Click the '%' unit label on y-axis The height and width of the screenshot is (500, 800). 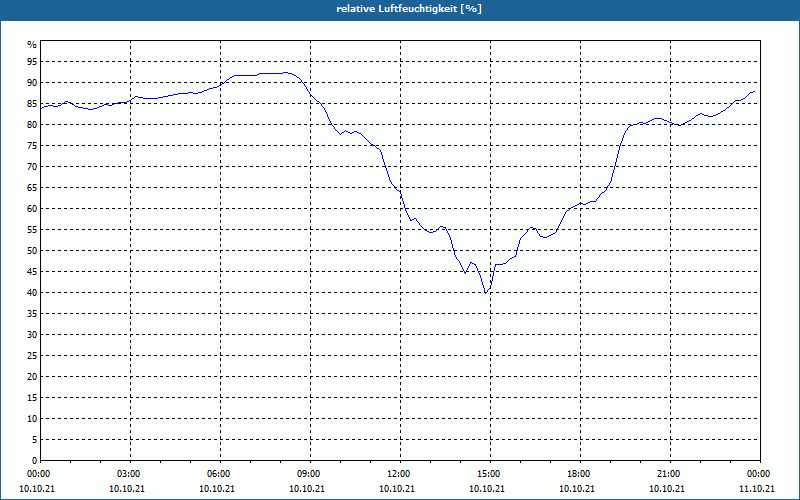pos(32,45)
